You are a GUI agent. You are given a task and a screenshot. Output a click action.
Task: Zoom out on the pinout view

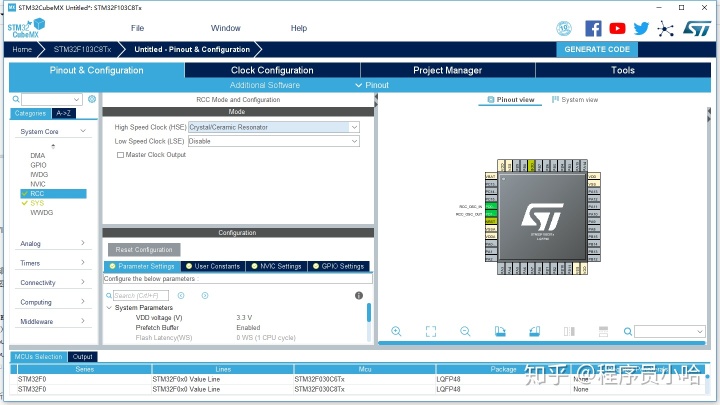[x=465, y=332]
